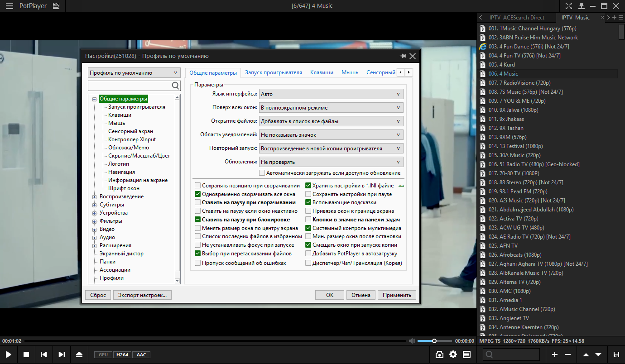Disable 'Всплывающие подсказки' checkbox
Viewport: 625px width, 364px height.
coord(308,202)
